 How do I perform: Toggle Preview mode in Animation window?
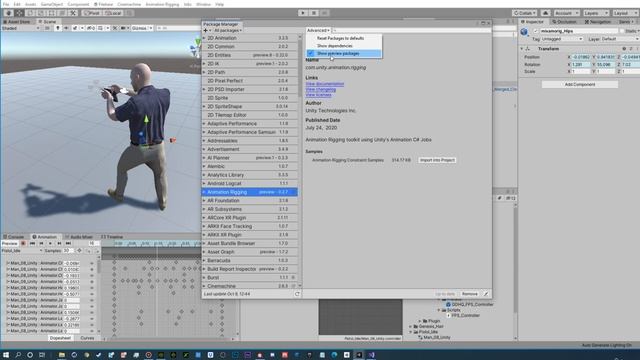coord(9,243)
